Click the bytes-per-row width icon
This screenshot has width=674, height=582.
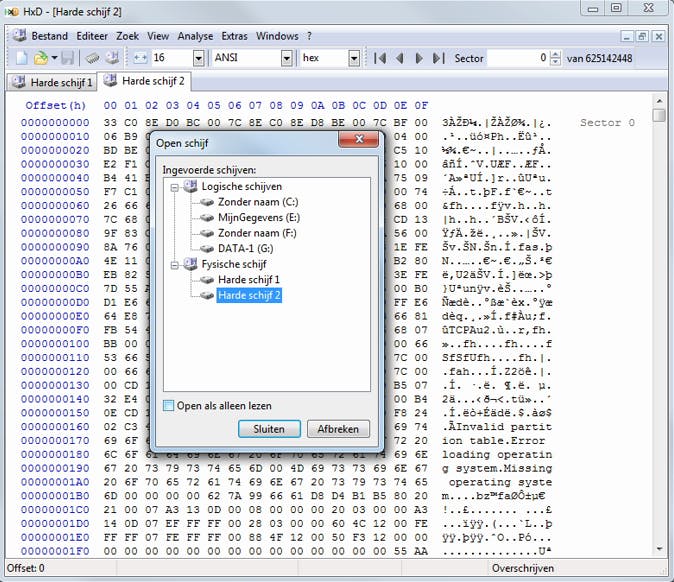point(141,58)
